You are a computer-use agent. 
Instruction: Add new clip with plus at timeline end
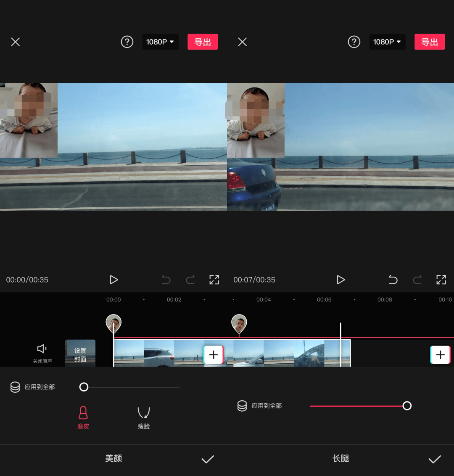pos(441,354)
